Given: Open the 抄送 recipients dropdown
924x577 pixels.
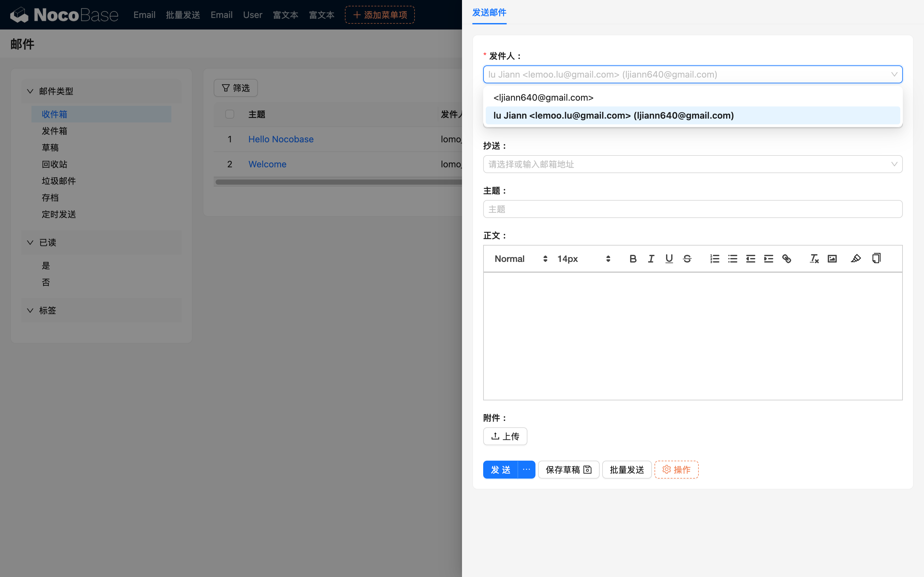Looking at the screenshot, I should (x=692, y=164).
